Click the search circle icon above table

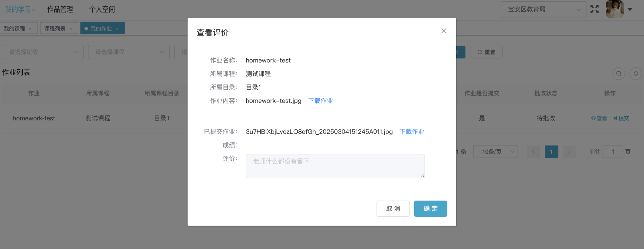click(x=619, y=74)
